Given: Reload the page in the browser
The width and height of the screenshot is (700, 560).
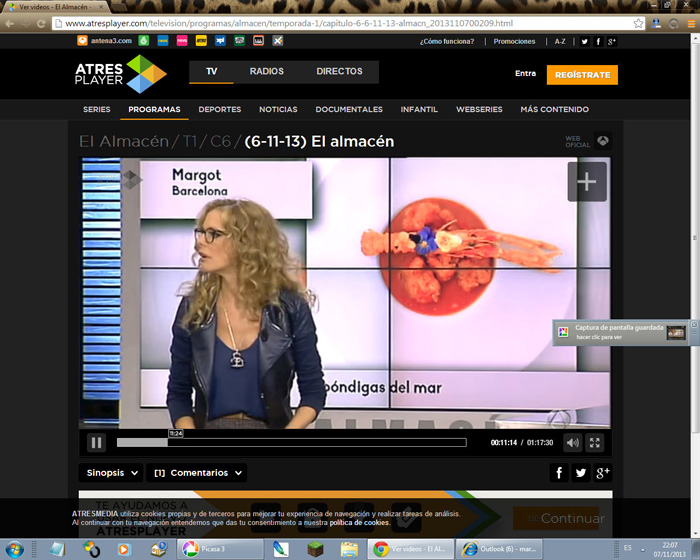Looking at the screenshot, I should tap(41, 24).
